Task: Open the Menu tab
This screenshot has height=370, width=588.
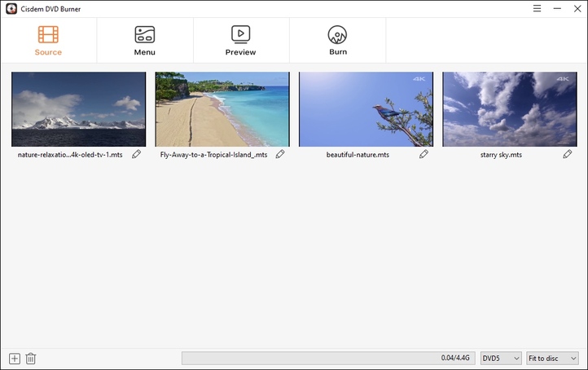Action: [144, 40]
